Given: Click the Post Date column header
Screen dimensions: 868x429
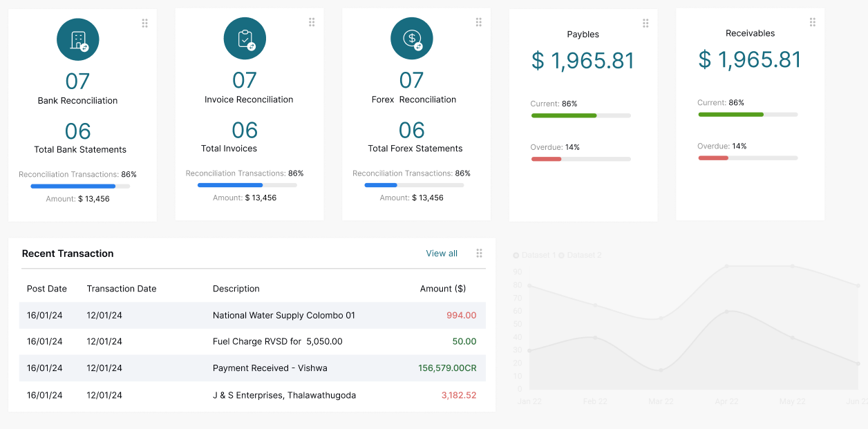Looking at the screenshot, I should (x=47, y=289).
